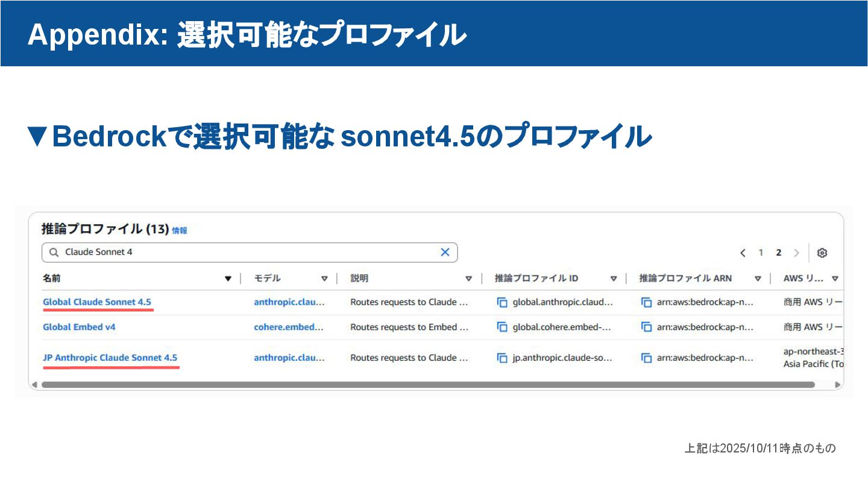Clear the Claude Sonnet 4 search text

pos(445,252)
